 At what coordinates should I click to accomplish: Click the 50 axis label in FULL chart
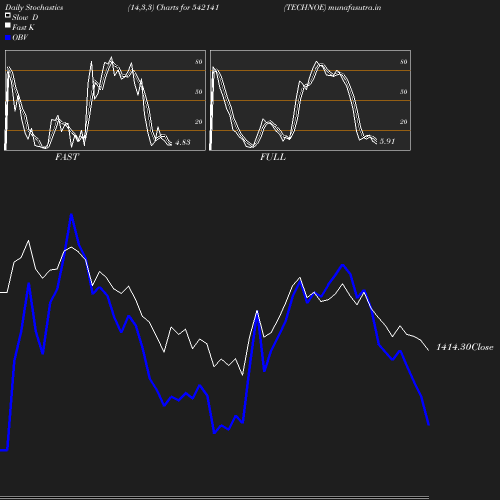tap(404, 92)
